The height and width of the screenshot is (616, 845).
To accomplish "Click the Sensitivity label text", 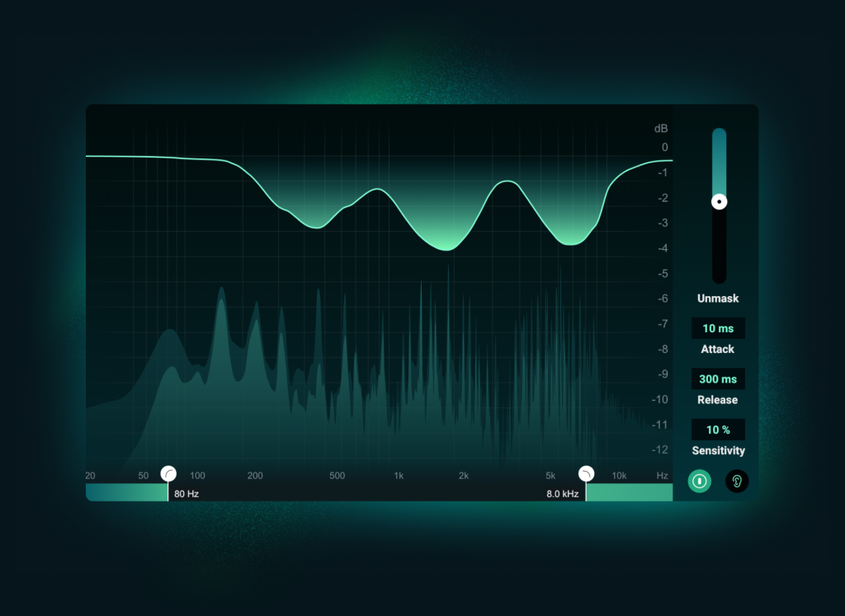I will coord(718,451).
